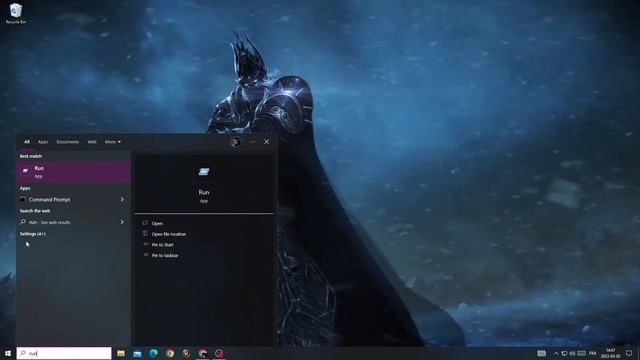Open the network icon in the system tray
The image size is (640, 360).
(564, 353)
